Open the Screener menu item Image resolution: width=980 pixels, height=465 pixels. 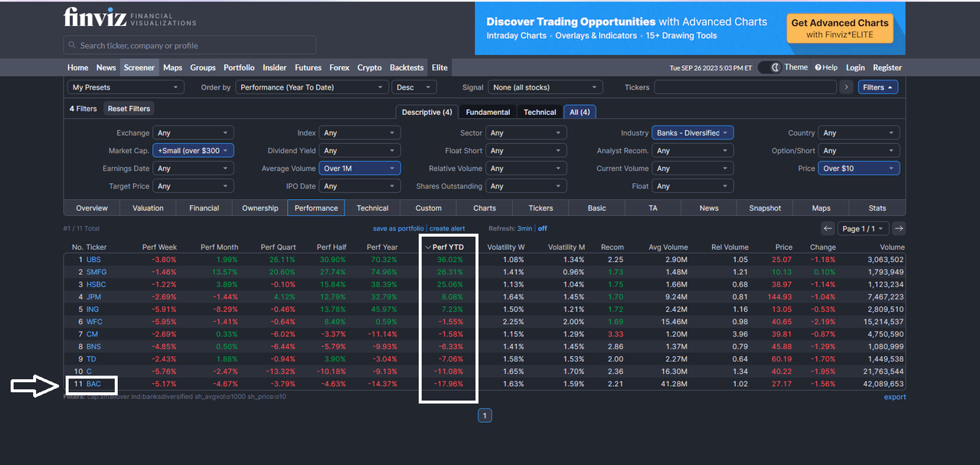point(139,67)
